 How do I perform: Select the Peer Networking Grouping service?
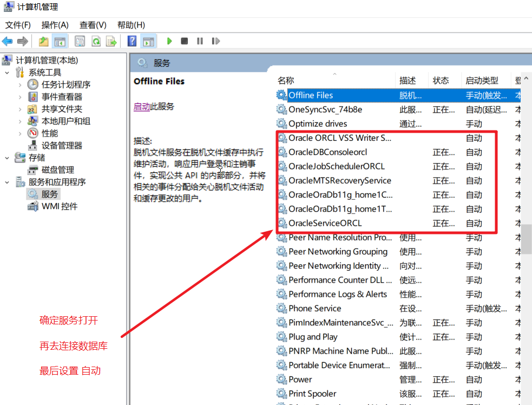398,252
